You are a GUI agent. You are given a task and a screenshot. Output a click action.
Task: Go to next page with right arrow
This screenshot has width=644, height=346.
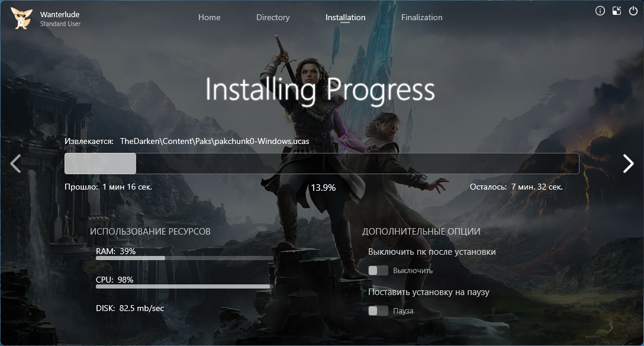(x=628, y=164)
